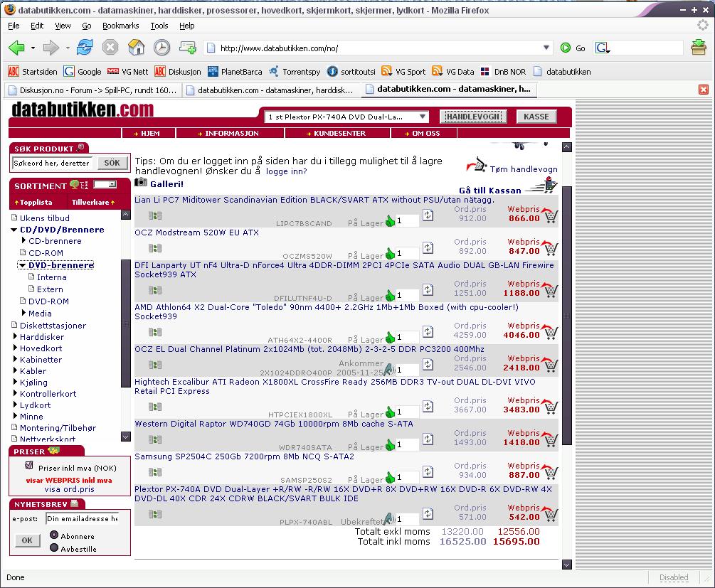Click the cart page vertical scrollbar thumb
Viewport: 715px width, 588px height.
[x=567, y=316]
